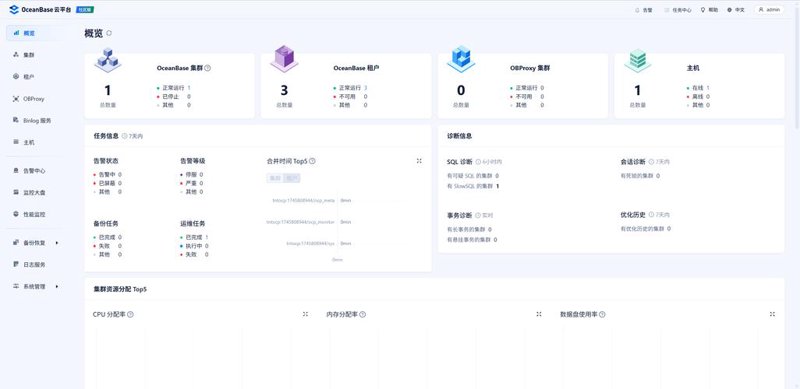Screen dimensions: 800x389
Task: Open the admin user menu
Action: click(x=769, y=10)
